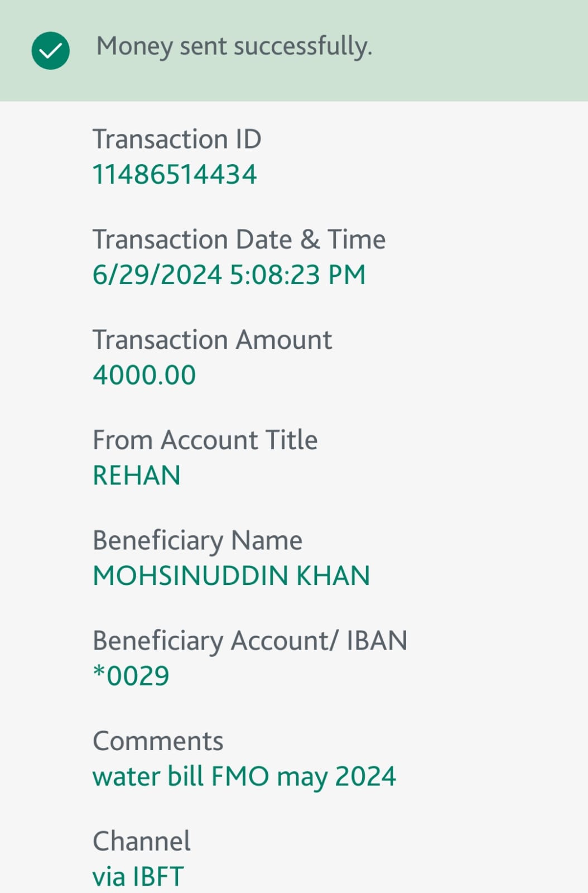Select the channel value "via IBFT"
This screenshot has height=893, width=588.
(x=138, y=876)
